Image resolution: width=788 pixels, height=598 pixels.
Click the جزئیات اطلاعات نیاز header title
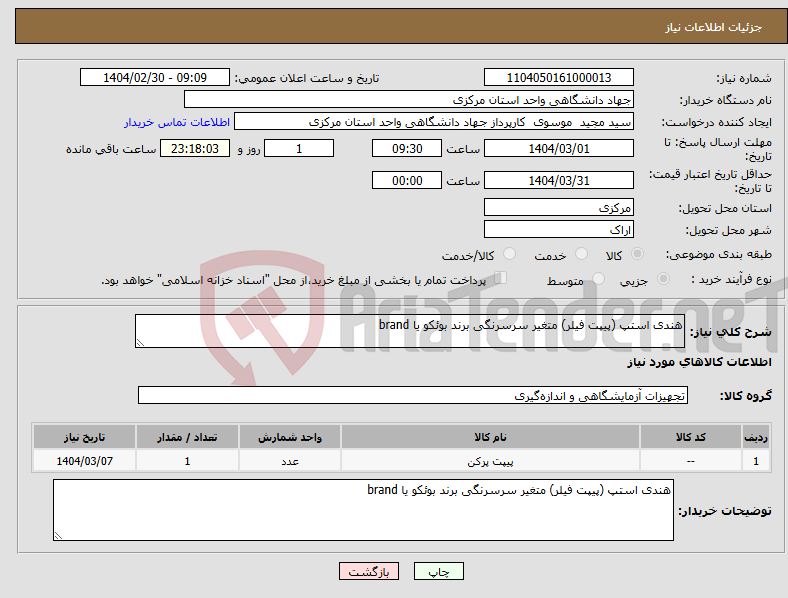coord(714,27)
